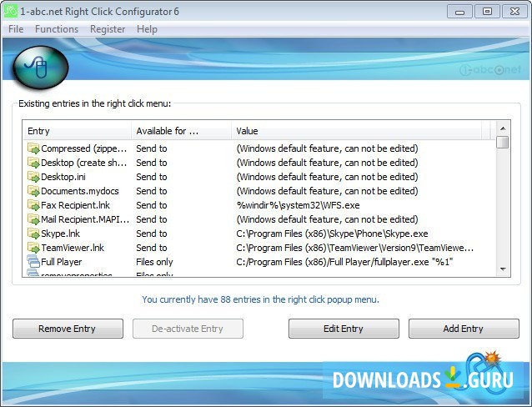Click the TeamViewer Version9 path value

point(355,248)
